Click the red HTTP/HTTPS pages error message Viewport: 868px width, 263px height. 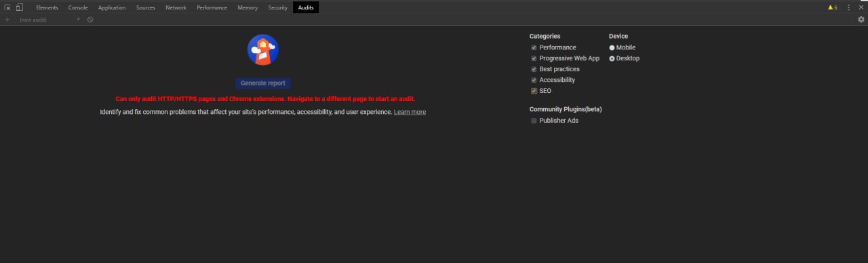click(265, 99)
